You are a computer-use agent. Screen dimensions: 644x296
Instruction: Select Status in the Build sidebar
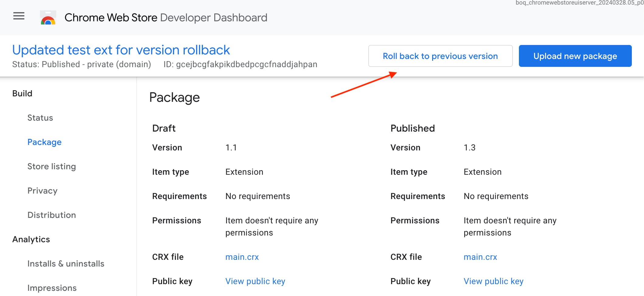[x=40, y=118]
